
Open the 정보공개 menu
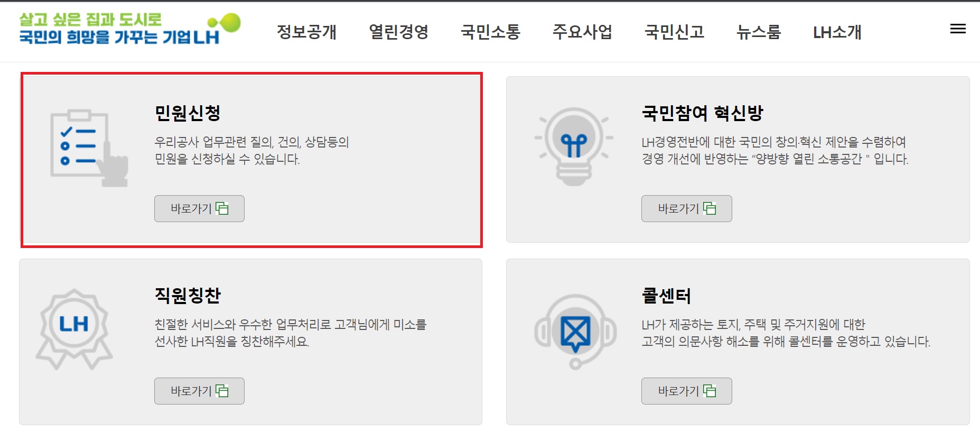click(x=307, y=32)
